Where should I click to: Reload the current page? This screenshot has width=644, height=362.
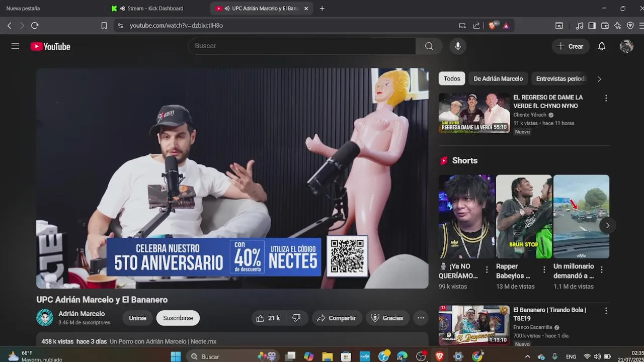point(35,26)
